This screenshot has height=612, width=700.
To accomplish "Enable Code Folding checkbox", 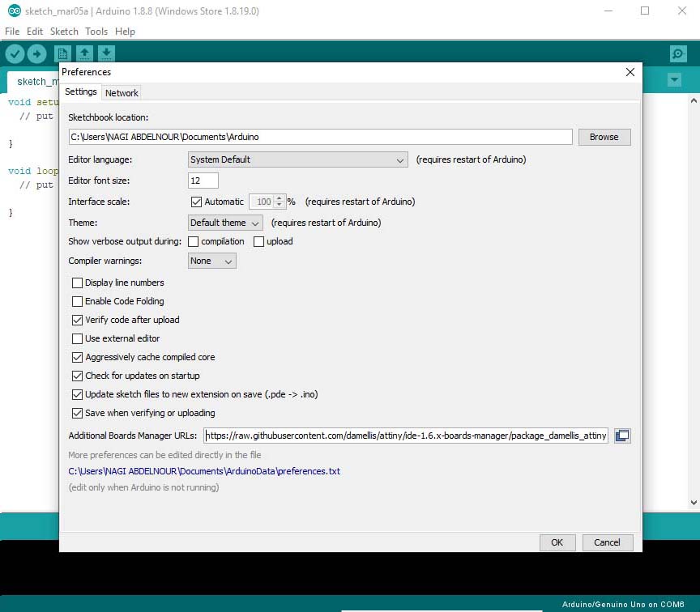I will pos(77,301).
